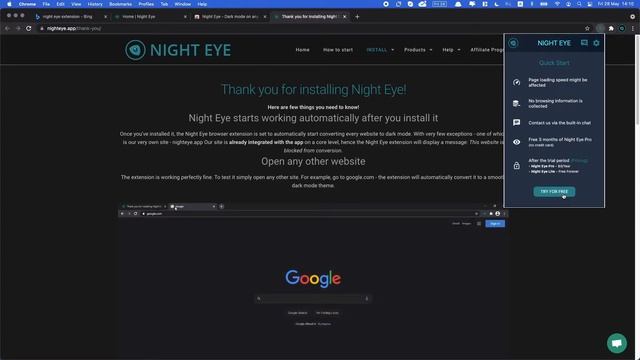Viewport: 640px width, 360px height.
Task: Open the Window menu
Action: pyautogui.click(x=182, y=4)
